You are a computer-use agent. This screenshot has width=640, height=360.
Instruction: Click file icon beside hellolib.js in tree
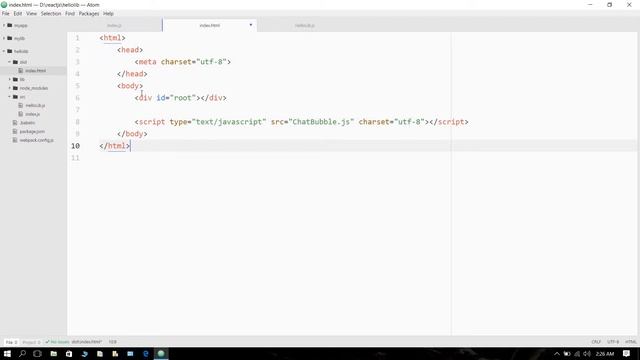21,105
